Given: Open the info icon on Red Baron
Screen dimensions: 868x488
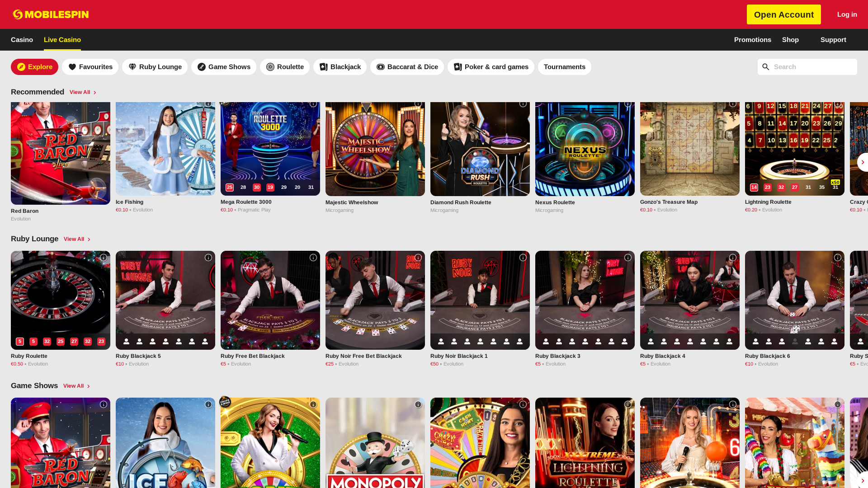Looking at the screenshot, I should [x=104, y=107].
